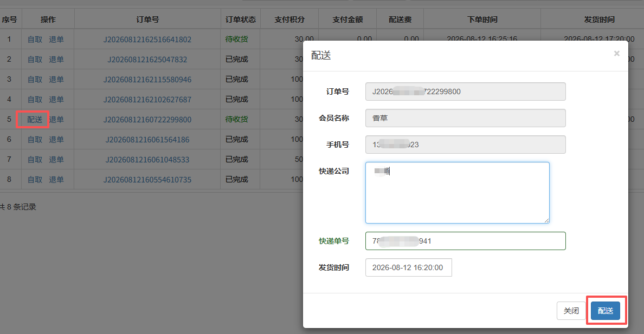Open order J2026081216251664​1802
Image resolution: width=644 pixels, height=334 pixels.
[147, 40]
